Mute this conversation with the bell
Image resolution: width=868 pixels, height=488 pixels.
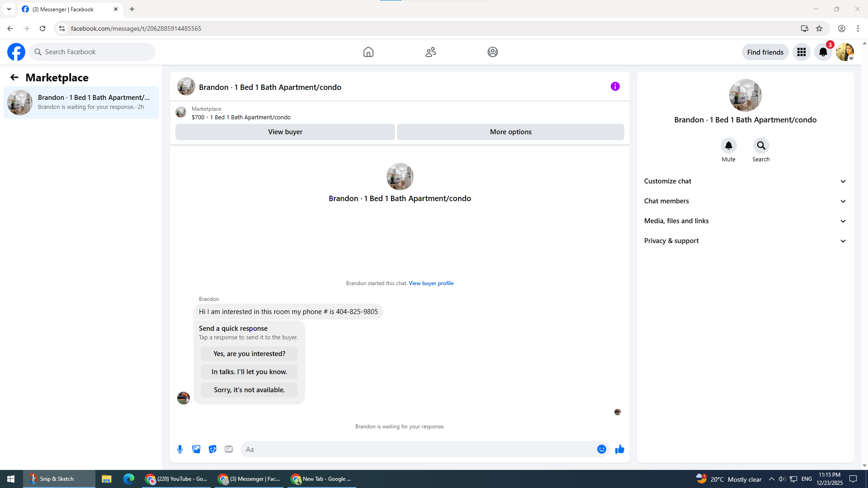tap(728, 145)
